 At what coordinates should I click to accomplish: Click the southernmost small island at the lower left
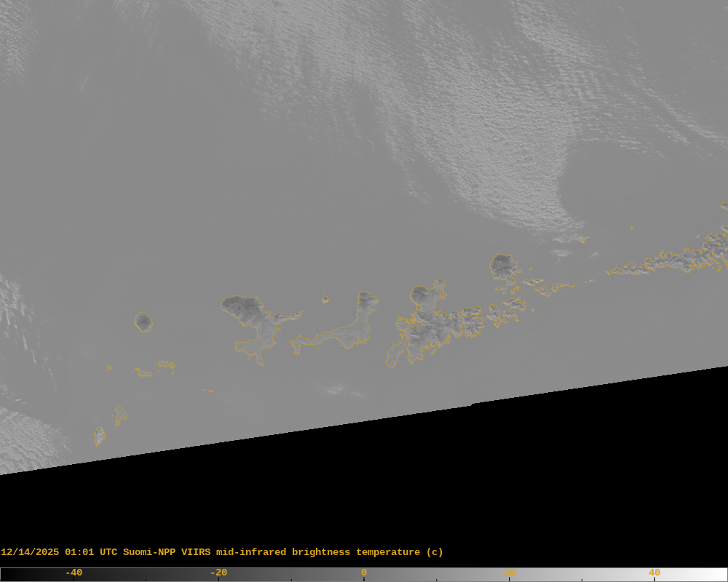point(99,436)
